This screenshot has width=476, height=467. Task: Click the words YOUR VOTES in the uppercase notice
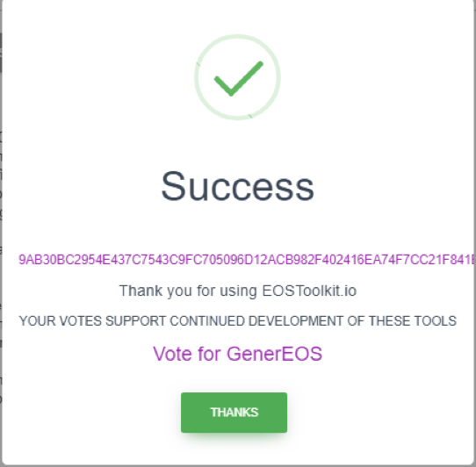[60, 321]
